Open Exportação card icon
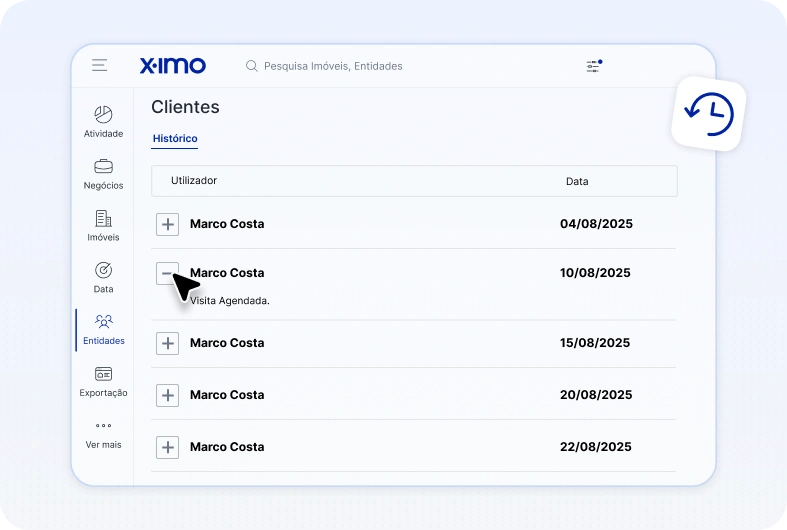This screenshot has width=787, height=530. pos(103,374)
